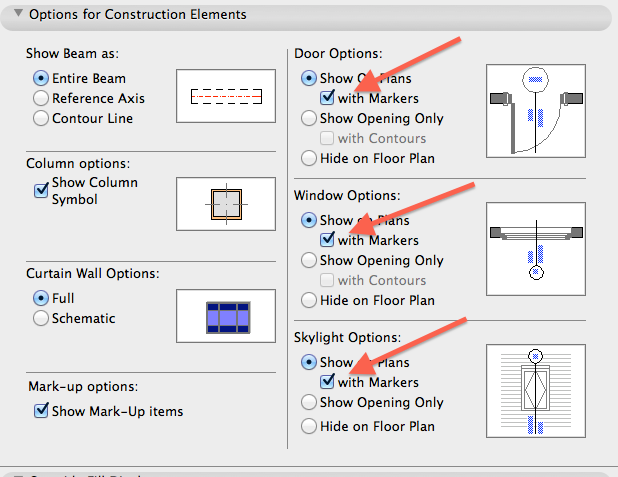Image resolution: width=618 pixels, height=477 pixels.
Task: Select Reference Axis beam display option
Action: click(x=41, y=98)
